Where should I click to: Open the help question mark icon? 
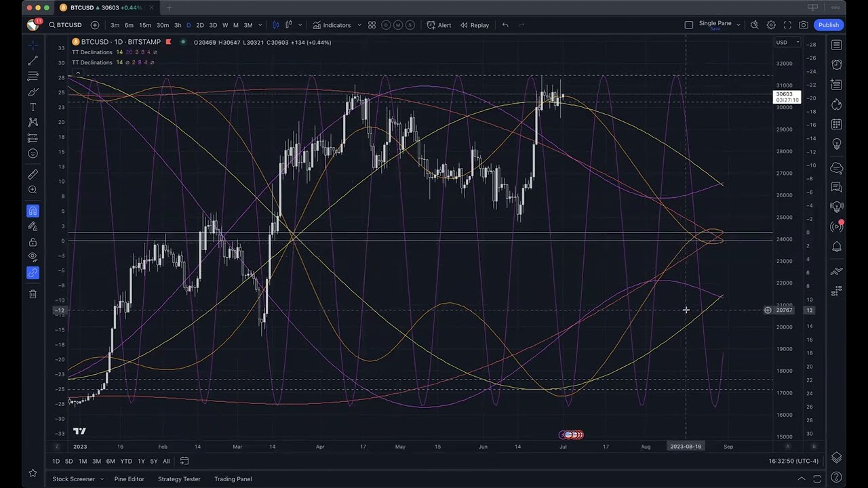pos(836,477)
